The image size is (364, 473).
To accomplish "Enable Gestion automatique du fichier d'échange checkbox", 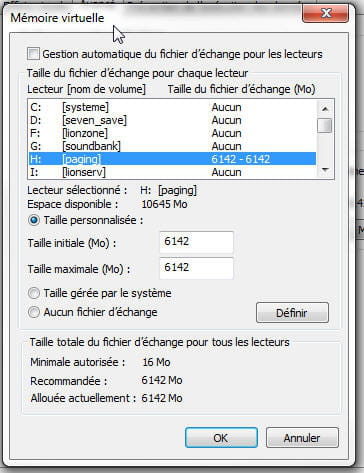I will (x=33, y=54).
